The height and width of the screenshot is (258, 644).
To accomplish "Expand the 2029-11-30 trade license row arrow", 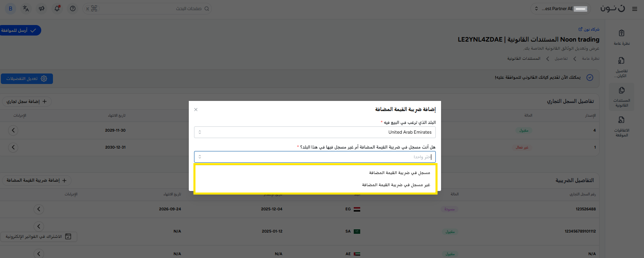I will coord(13,130).
